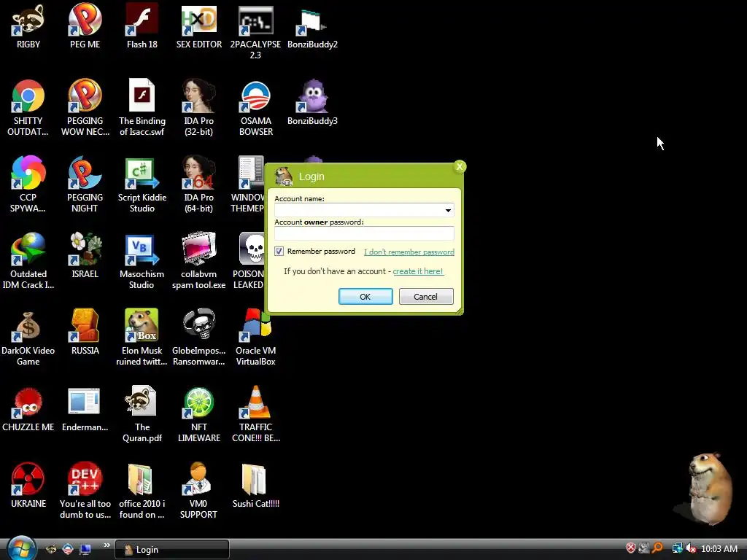The height and width of the screenshot is (560, 747).
Task: Follow the "create it here!" link
Action: [418, 271]
